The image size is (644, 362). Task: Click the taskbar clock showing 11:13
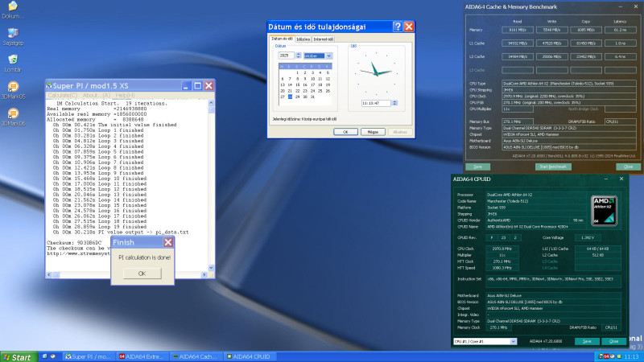631,356
